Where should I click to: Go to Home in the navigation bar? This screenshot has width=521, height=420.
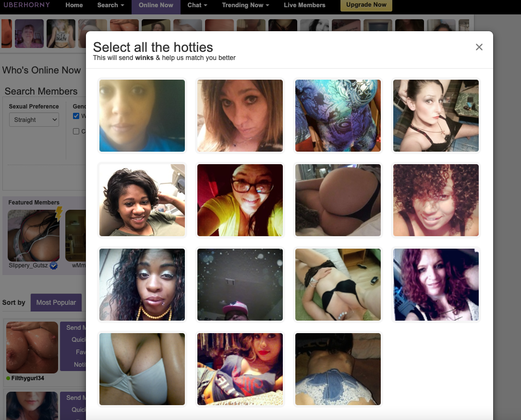click(74, 5)
